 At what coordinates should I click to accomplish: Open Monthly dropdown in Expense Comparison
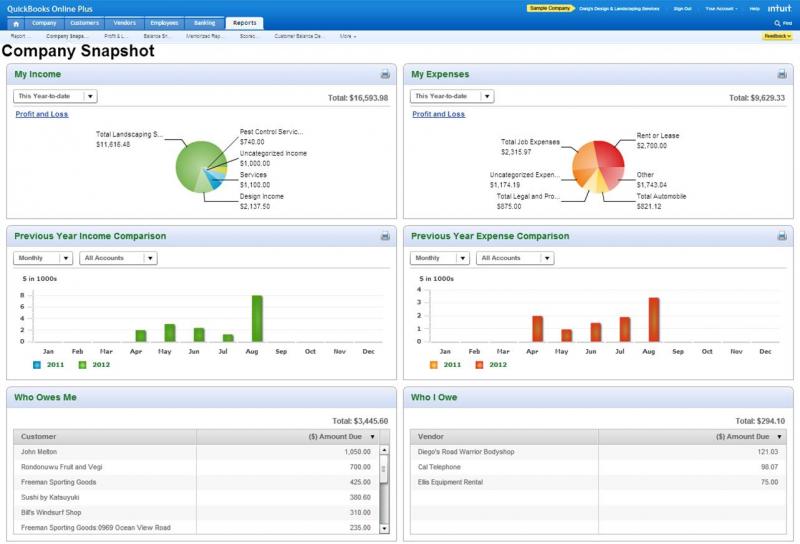click(440, 258)
